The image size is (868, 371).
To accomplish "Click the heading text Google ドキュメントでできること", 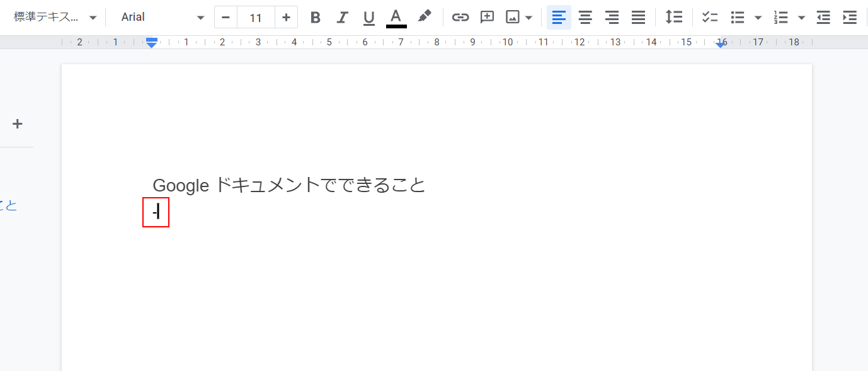I will tap(289, 185).
